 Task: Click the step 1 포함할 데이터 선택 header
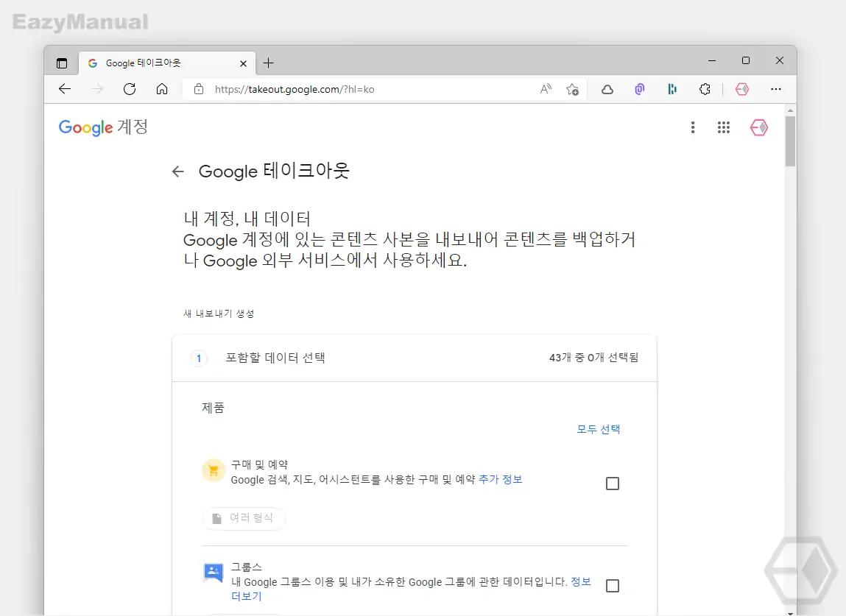coord(415,358)
